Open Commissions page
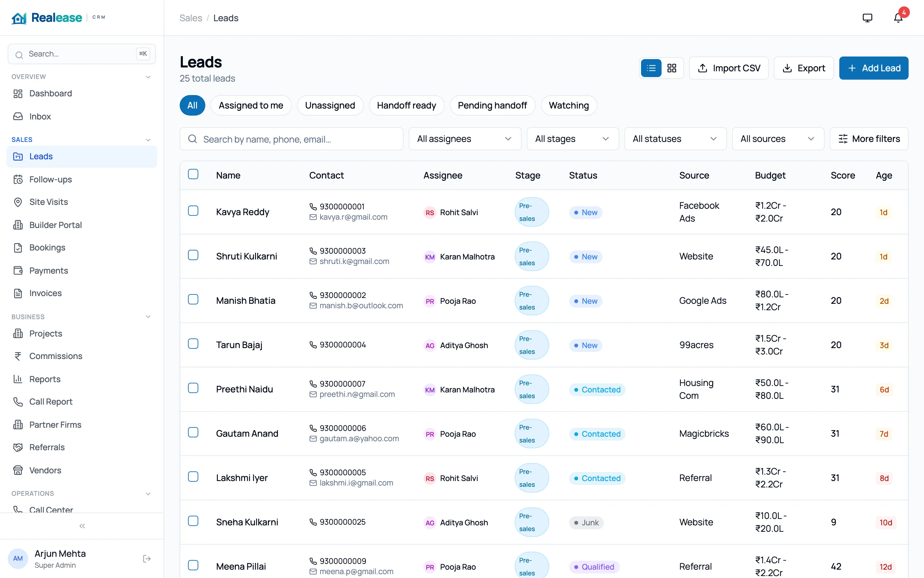Image resolution: width=924 pixels, height=578 pixels. 82,356
